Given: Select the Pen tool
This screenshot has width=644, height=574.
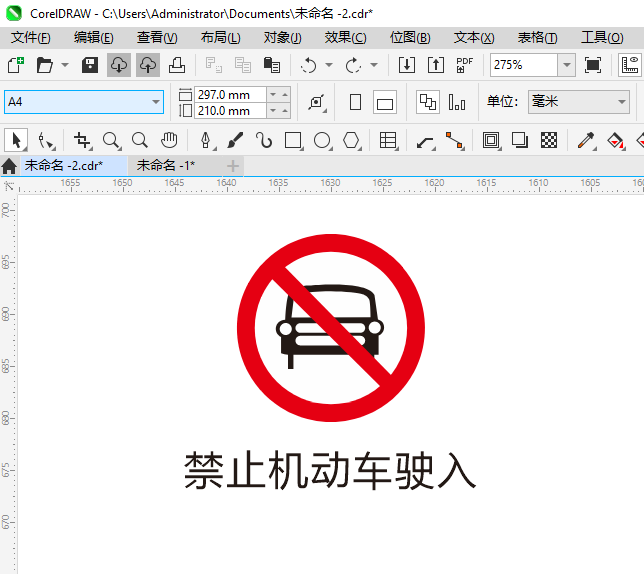Looking at the screenshot, I should (207, 141).
